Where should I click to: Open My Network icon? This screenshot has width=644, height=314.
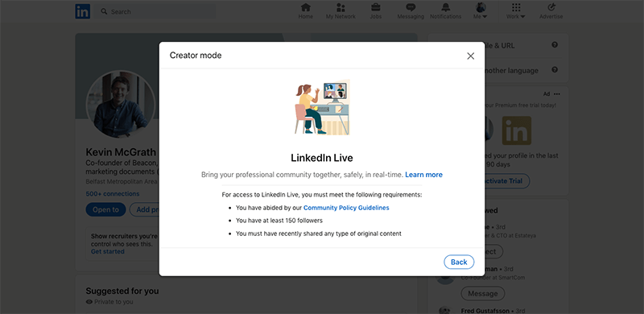pos(341,7)
